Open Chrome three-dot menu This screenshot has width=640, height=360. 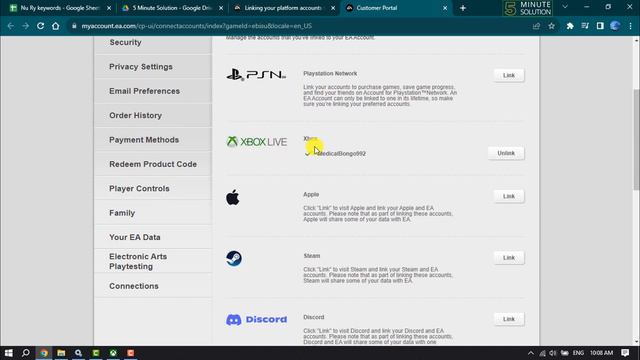coord(630,26)
